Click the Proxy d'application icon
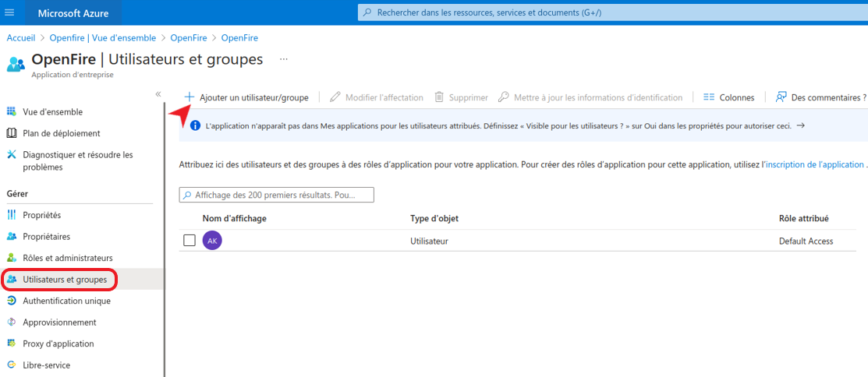This screenshot has height=377, width=868. (x=11, y=344)
